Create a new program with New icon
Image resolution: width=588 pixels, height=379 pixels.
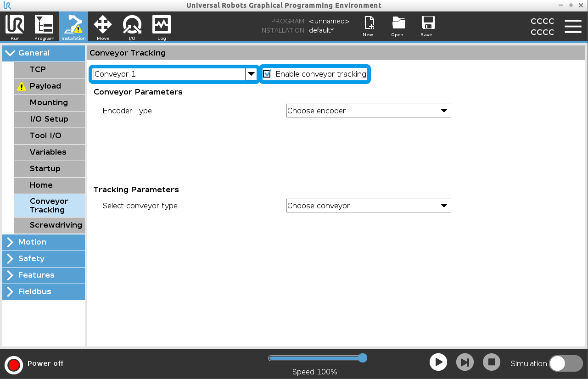(370, 26)
